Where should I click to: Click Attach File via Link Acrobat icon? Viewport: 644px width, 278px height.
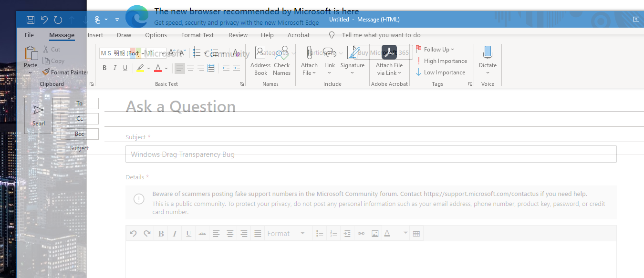coord(389,52)
